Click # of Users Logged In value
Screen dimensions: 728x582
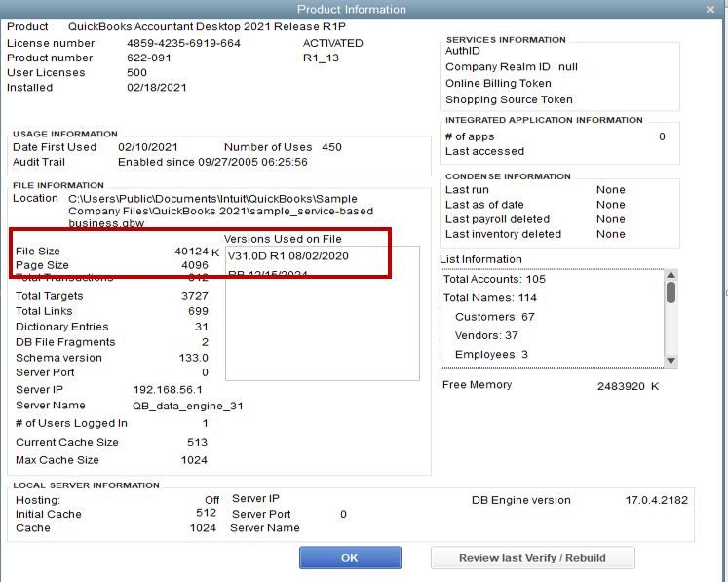pyautogui.click(x=206, y=424)
